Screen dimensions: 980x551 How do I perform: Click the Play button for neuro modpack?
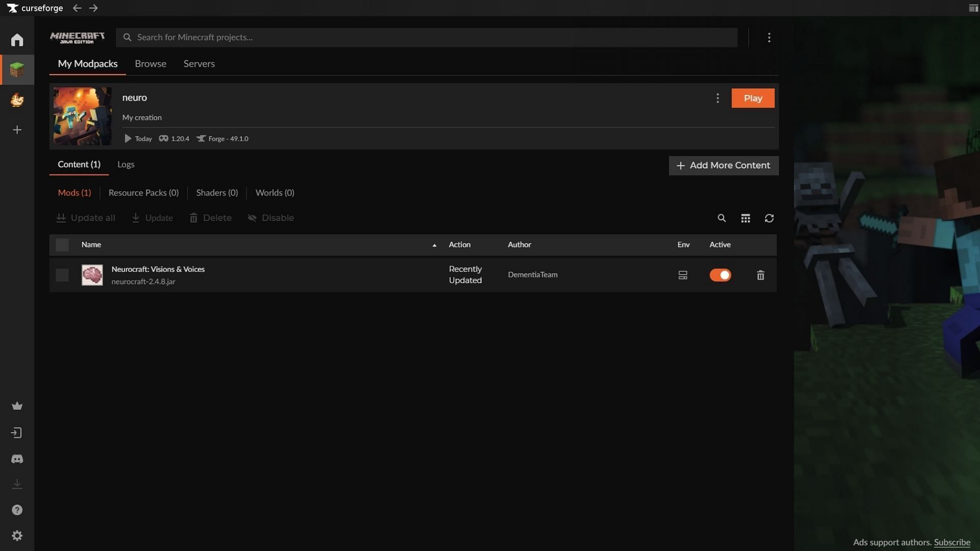[x=752, y=97]
